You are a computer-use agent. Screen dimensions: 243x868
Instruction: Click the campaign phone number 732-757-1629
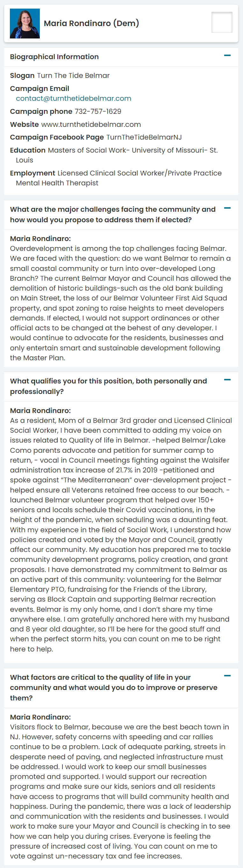(x=98, y=112)
